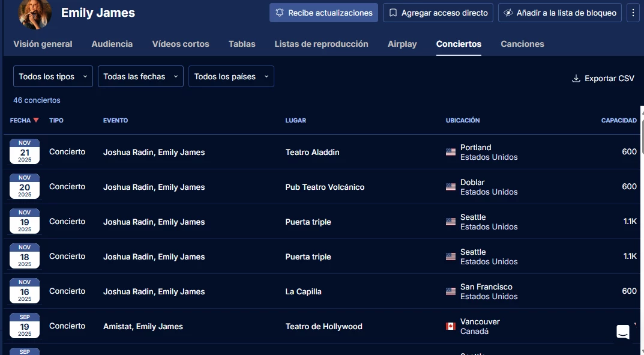Click the 600 capacity in Portland row

pyautogui.click(x=629, y=151)
